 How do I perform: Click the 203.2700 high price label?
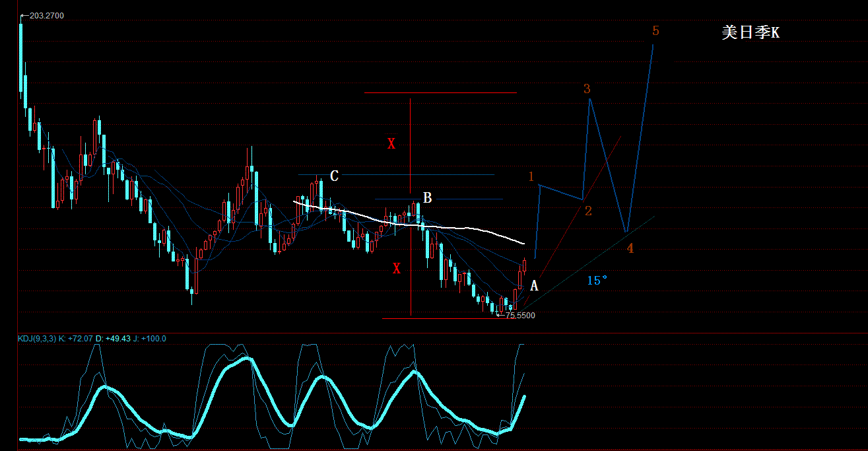point(47,15)
